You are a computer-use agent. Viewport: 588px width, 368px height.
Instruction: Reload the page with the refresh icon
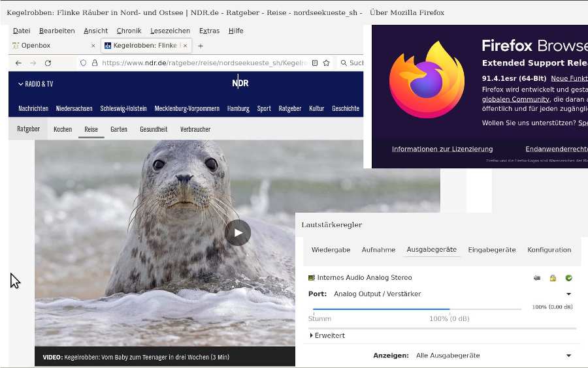click(48, 63)
